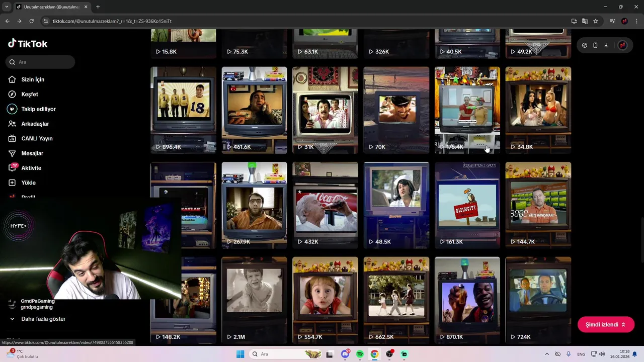Open video with 175.4K views

[467, 110]
